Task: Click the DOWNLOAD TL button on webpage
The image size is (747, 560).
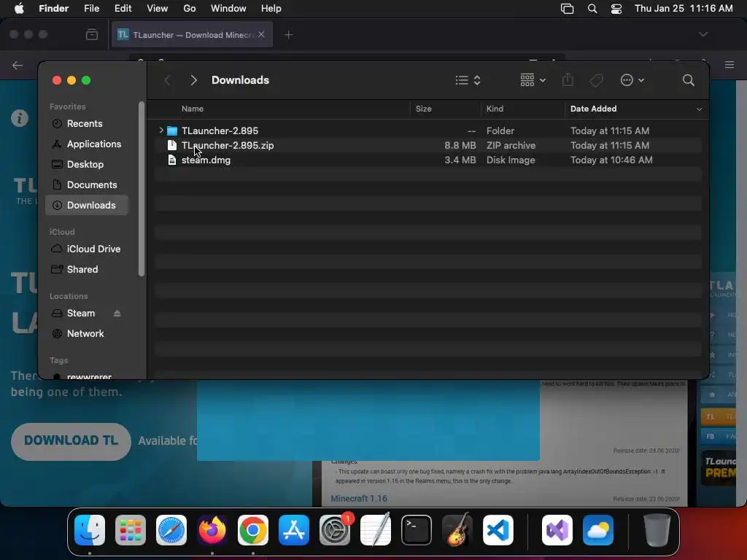Action: pyautogui.click(x=71, y=441)
